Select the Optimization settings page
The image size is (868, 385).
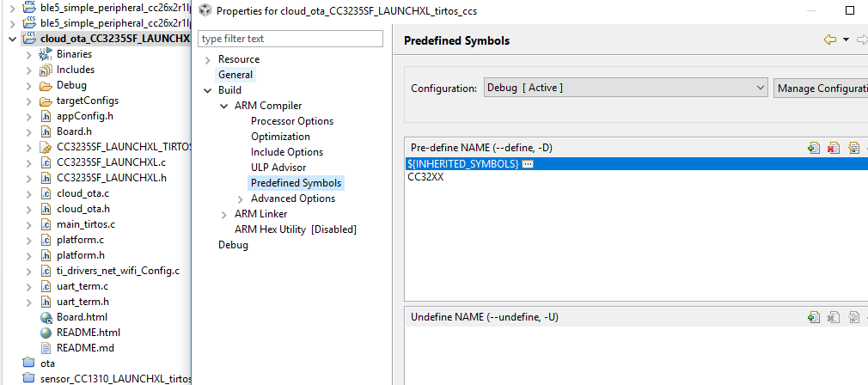[280, 137]
